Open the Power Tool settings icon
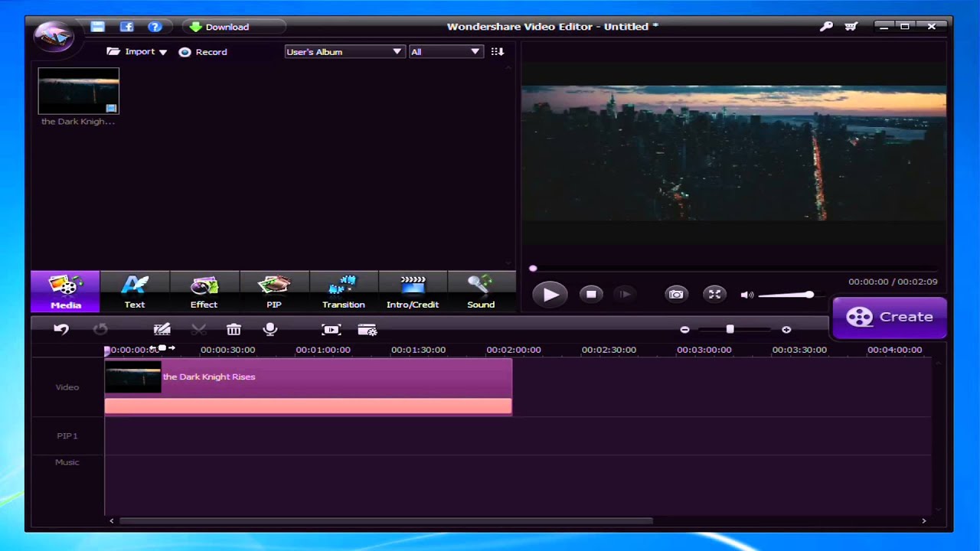Viewport: 980px width, 551px height. (x=367, y=329)
